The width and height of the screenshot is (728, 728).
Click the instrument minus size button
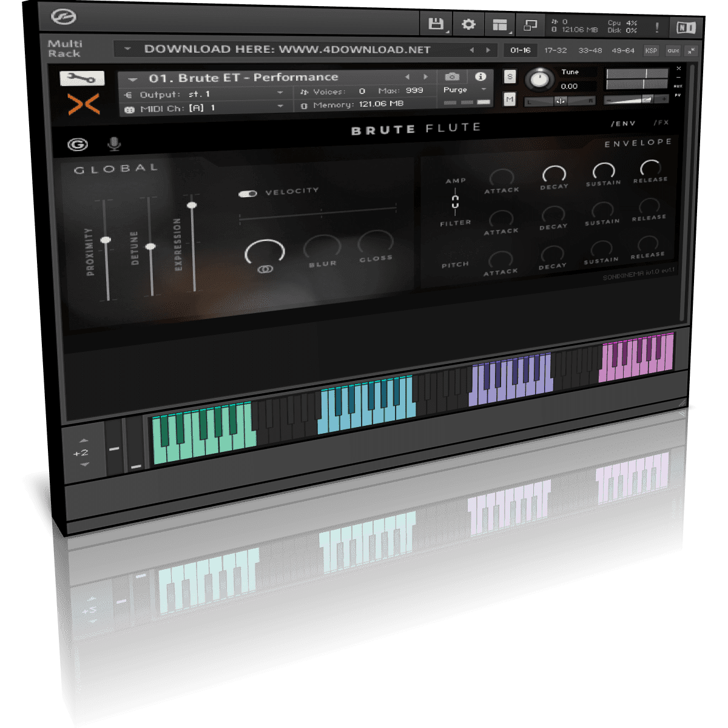[x=678, y=77]
